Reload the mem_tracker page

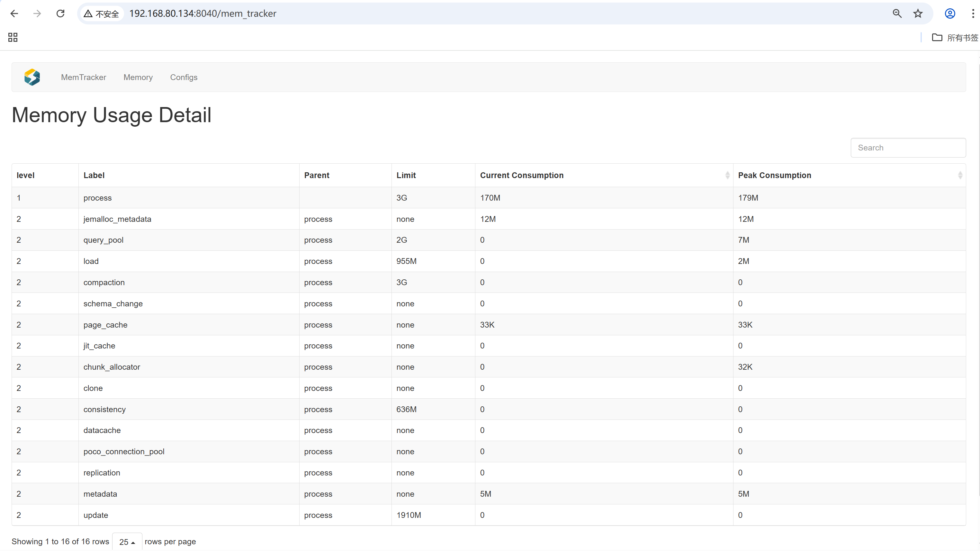tap(60, 14)
